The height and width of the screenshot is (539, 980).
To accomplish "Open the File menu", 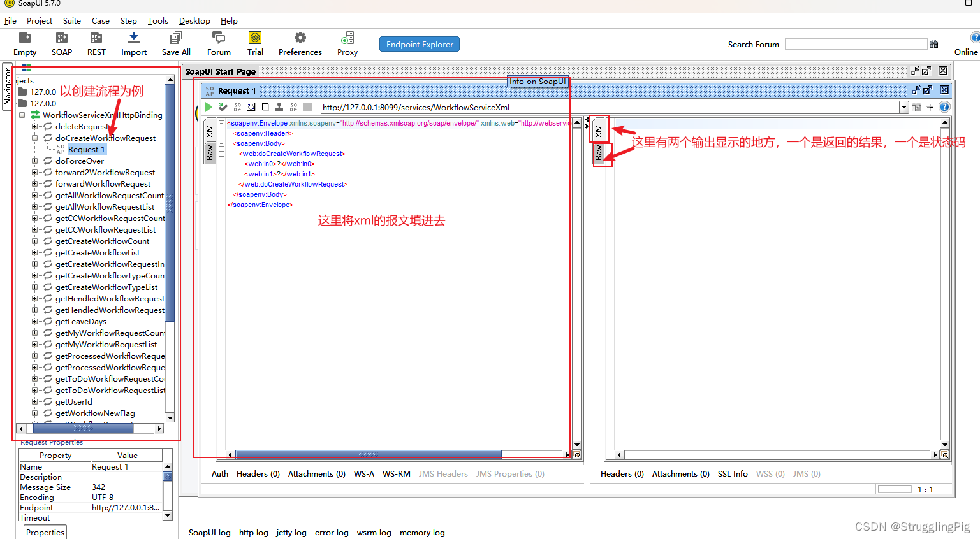I will 10,20.
